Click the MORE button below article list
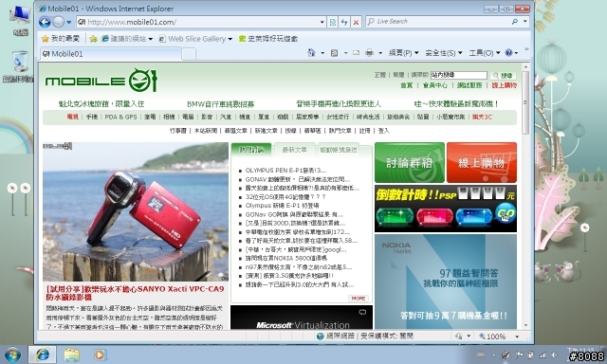The width and height of the screenshot is (607, 364). coord(359,299)
